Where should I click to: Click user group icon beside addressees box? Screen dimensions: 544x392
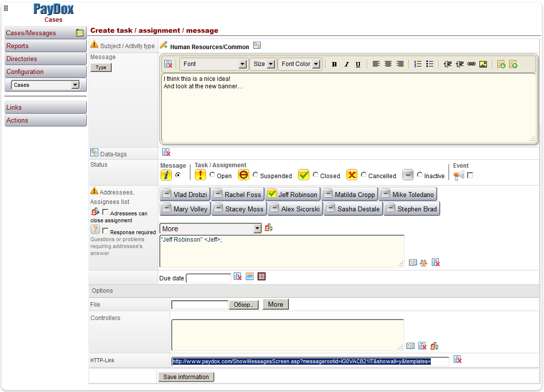click(x=423, y=262)
